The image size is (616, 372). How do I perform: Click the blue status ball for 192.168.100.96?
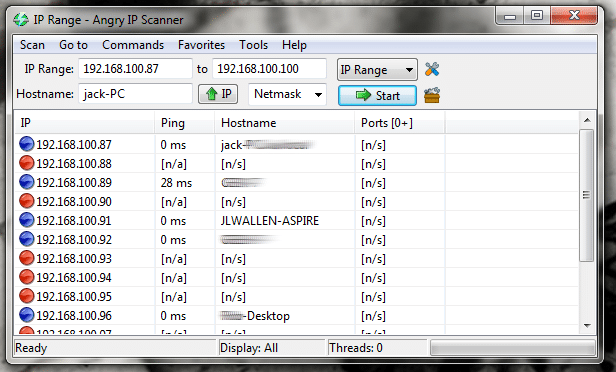coord(27,315)
